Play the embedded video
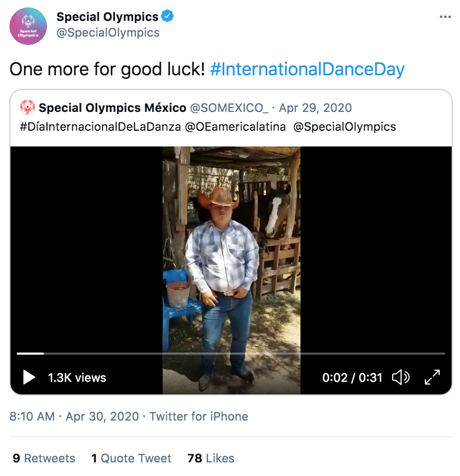The height and width of the screenshot is (476, 460). pyautogui.click(x=29, y=377)
